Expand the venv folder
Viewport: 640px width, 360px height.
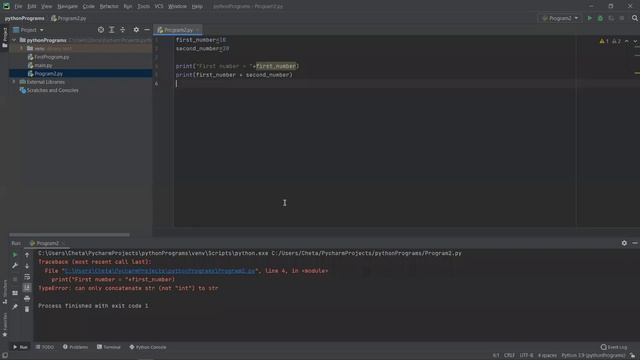pyautogui.click(x=22, y=48)
